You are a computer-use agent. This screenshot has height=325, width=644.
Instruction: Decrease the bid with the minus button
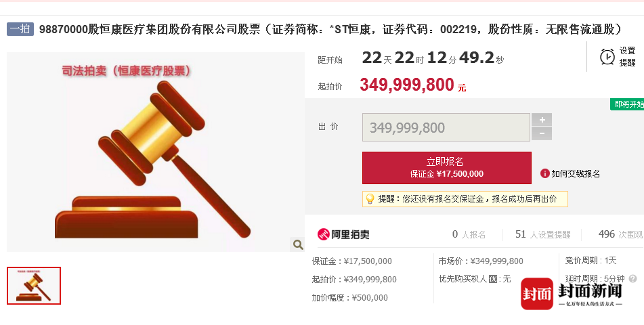pyautogui.click(x=542, y=133)
